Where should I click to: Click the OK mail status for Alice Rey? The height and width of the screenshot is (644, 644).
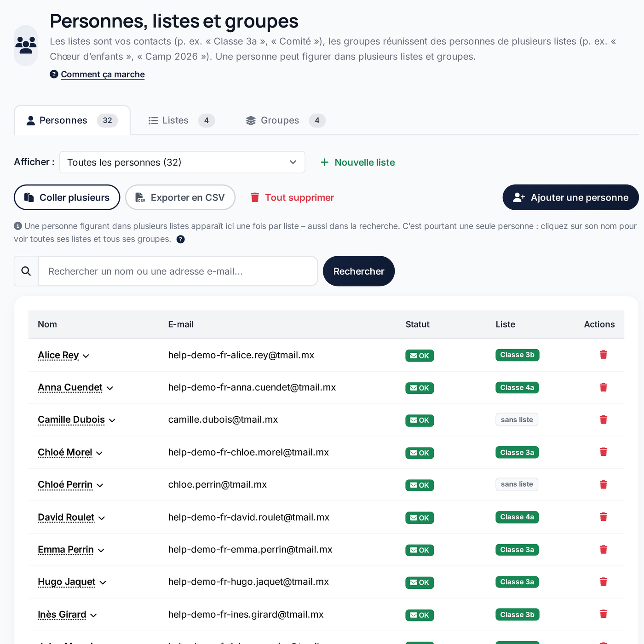pyautogui.click(x=420, y=356)
